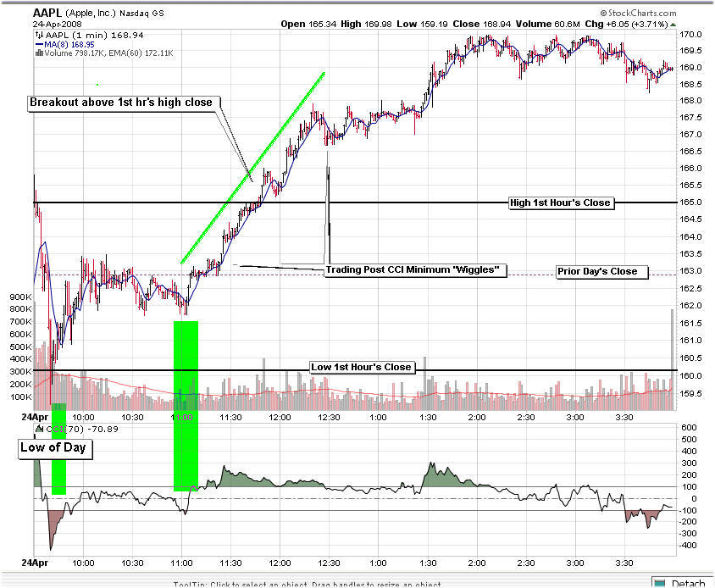Click the 'CCI(70) -70.89' indicator label
Image resolution: width=715 pixels, height=588 pixels.
point(82,429)
